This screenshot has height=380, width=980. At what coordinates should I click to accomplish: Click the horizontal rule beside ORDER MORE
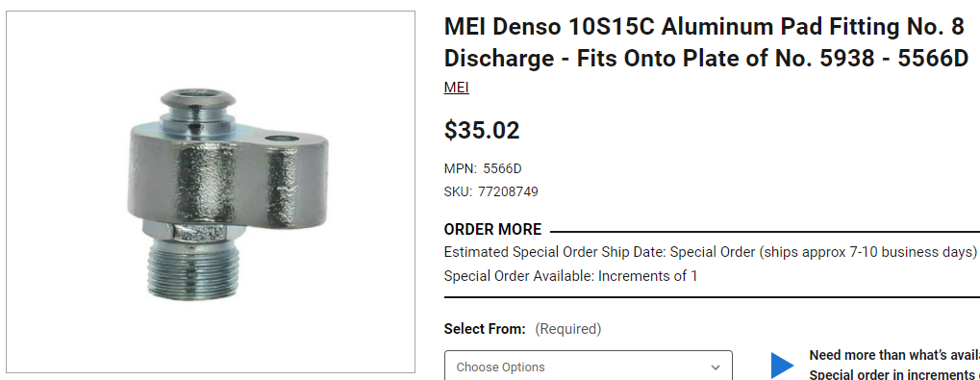click(765, 231)
